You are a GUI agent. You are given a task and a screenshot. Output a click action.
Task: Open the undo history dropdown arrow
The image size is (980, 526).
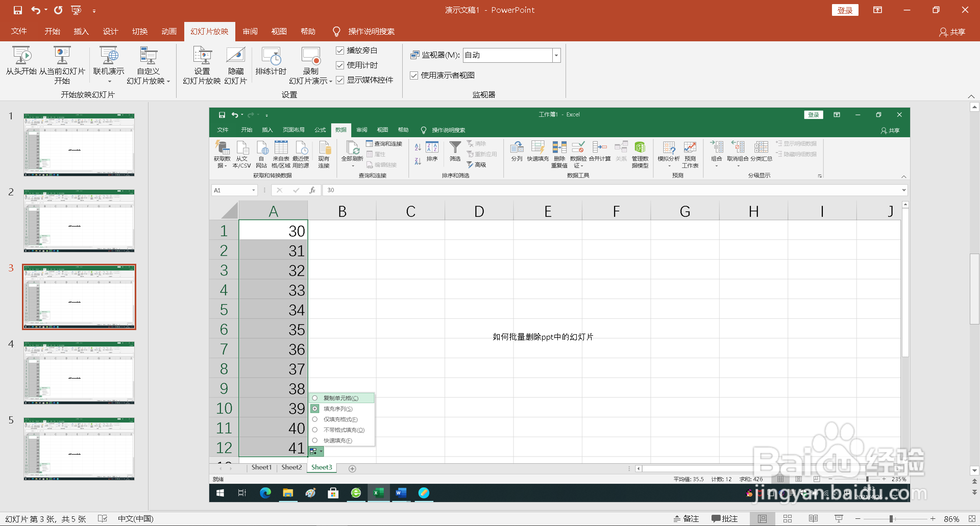tap(46, 10)
